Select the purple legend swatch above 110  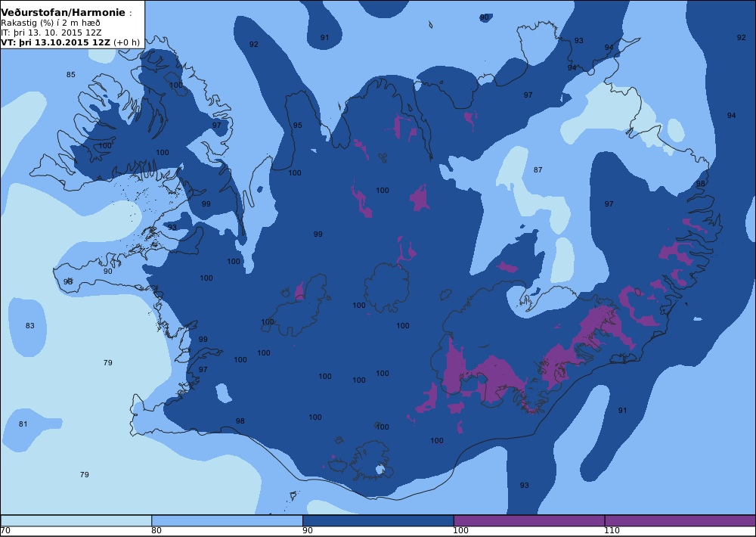[680, 520]
